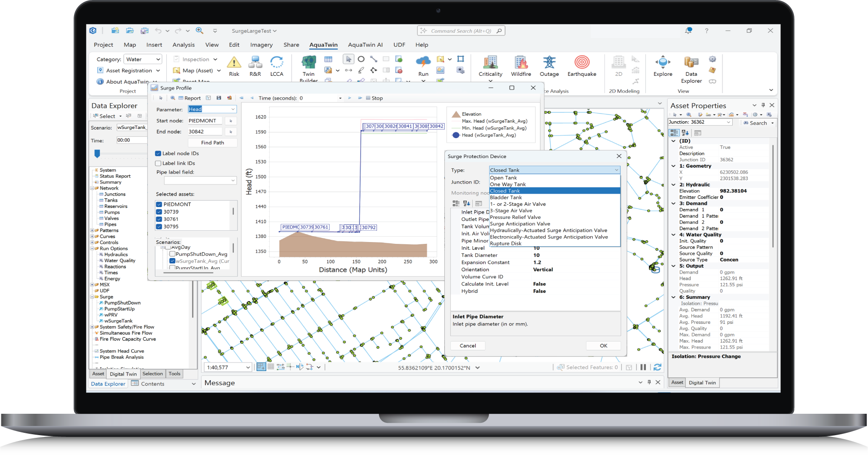Click the Command Search field
868x461 pixels.
click(x=461, y=31)
